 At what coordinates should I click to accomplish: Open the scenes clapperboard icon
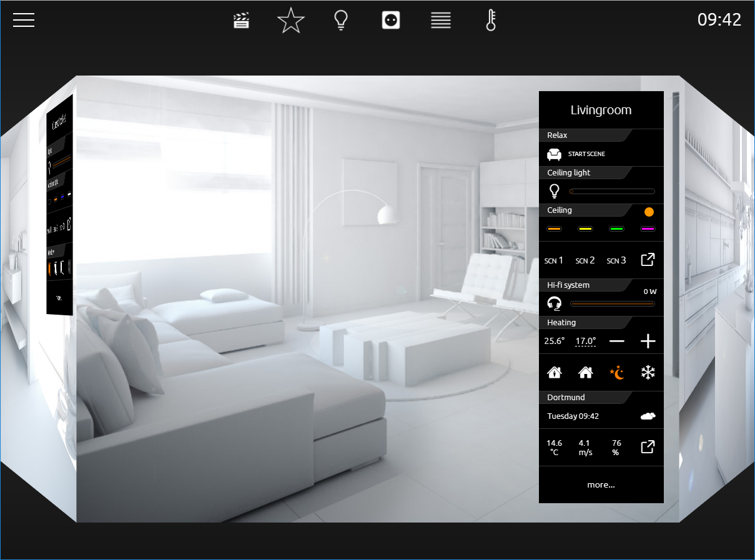pos(241,21)
